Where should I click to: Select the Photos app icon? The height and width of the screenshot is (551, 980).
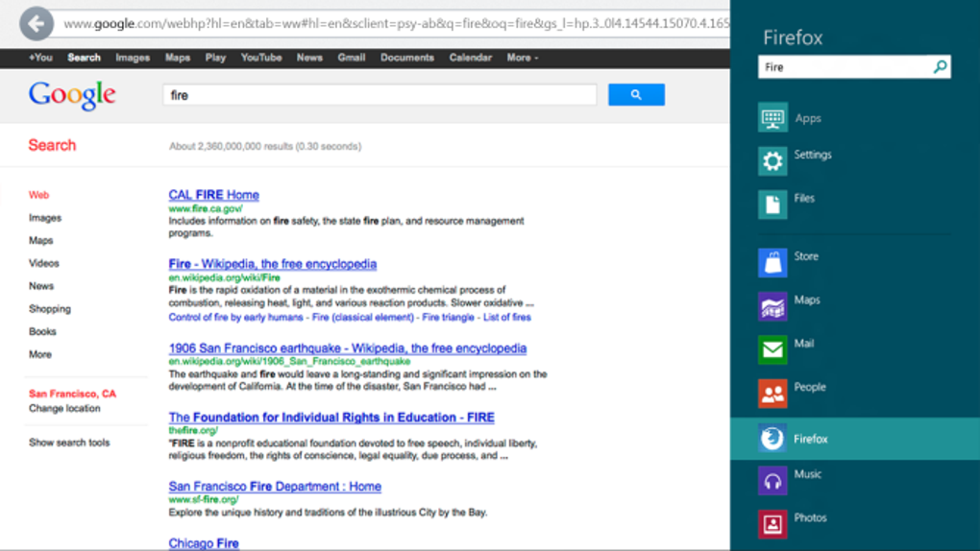772,524
